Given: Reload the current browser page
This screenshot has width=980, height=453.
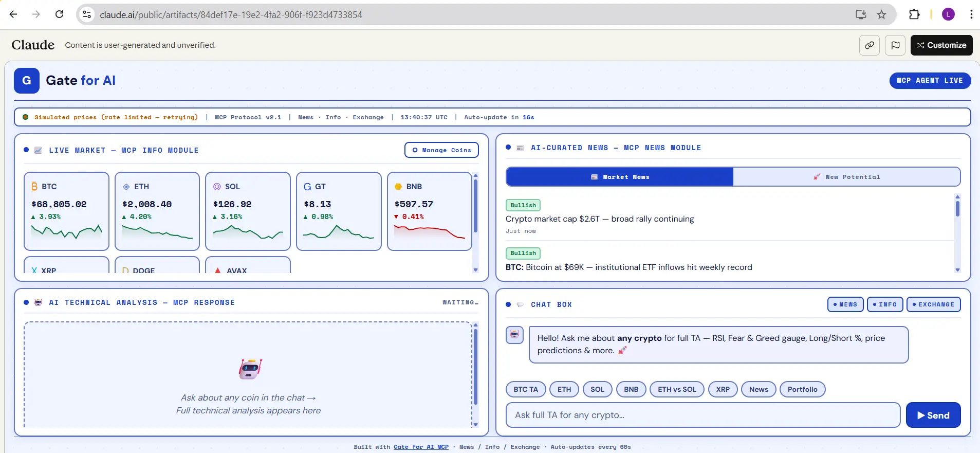Looking at the screenshot, I should pos(60,14).
